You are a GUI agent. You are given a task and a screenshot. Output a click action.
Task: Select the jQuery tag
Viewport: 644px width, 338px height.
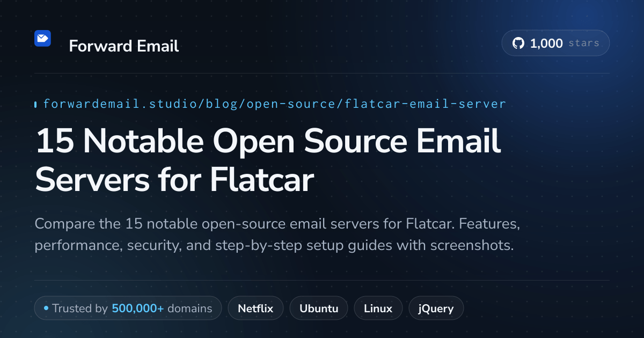(436, 308)
